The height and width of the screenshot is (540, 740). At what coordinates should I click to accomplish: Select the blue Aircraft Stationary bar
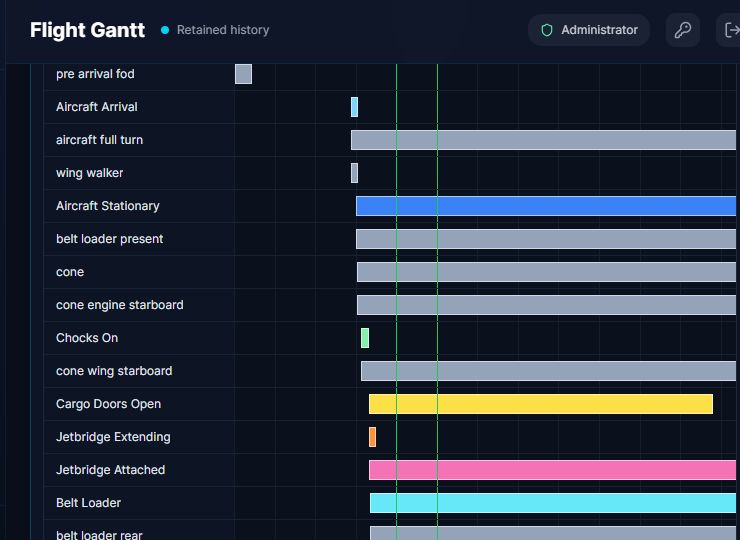tap(546, 206)
